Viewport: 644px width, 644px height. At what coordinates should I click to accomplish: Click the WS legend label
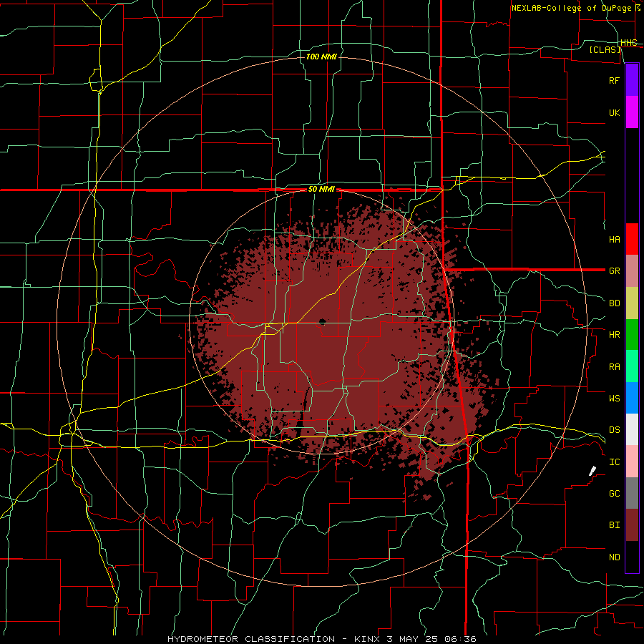tap(614, 399)
